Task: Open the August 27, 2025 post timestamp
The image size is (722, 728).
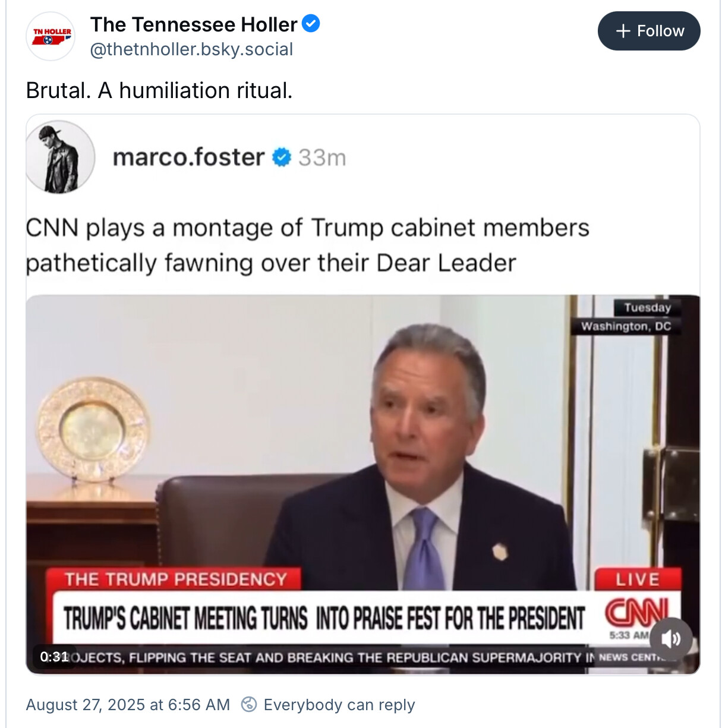Action: click(x=128, y=705)
